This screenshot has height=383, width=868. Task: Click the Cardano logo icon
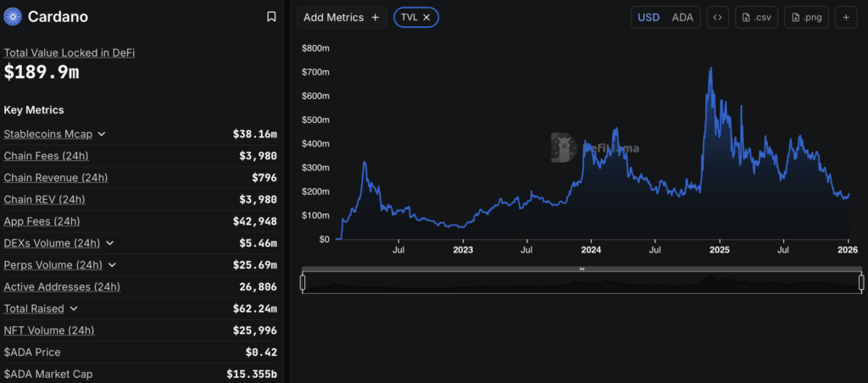[x=12, y=17]
